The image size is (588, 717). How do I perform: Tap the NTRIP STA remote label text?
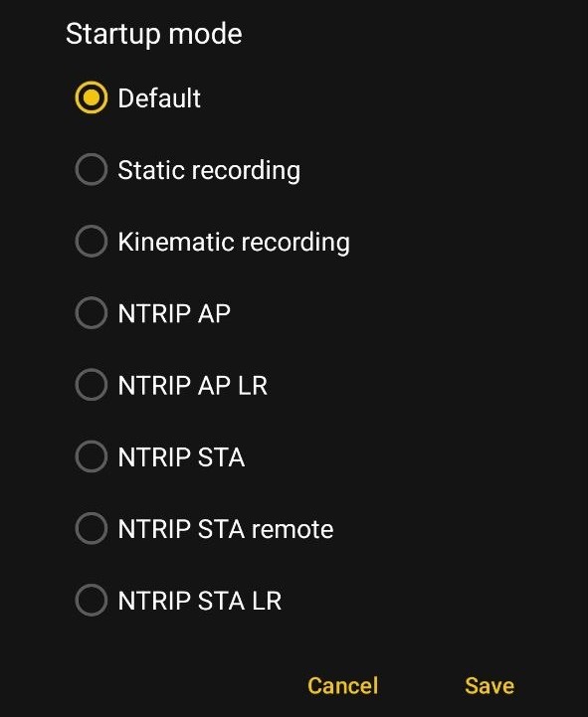226,529
